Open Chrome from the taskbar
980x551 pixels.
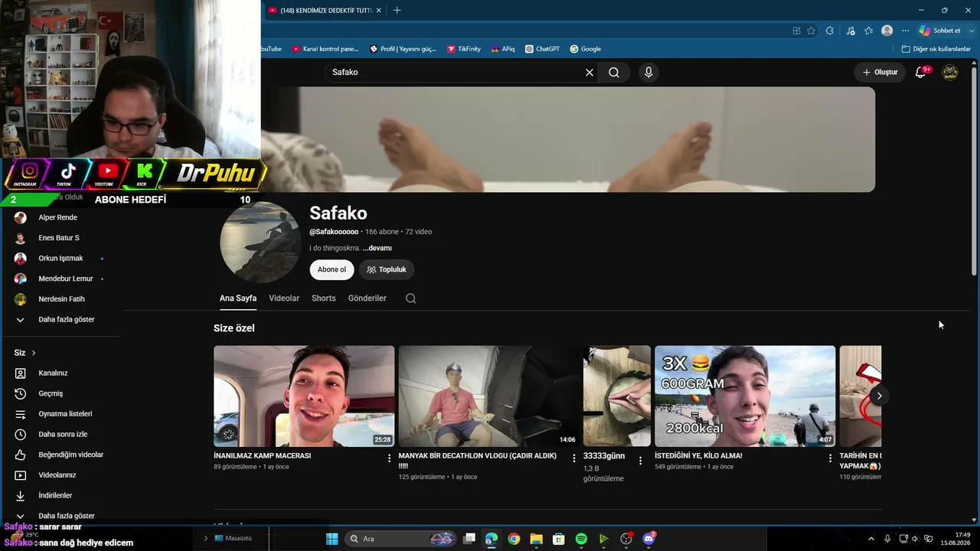click(x=514, y=539)
